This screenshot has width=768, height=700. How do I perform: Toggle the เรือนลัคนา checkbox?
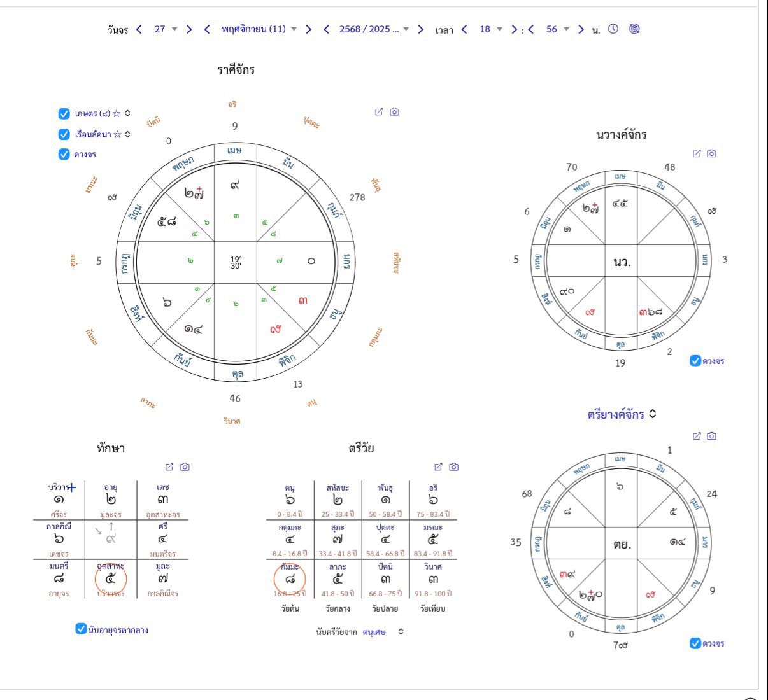64,134
